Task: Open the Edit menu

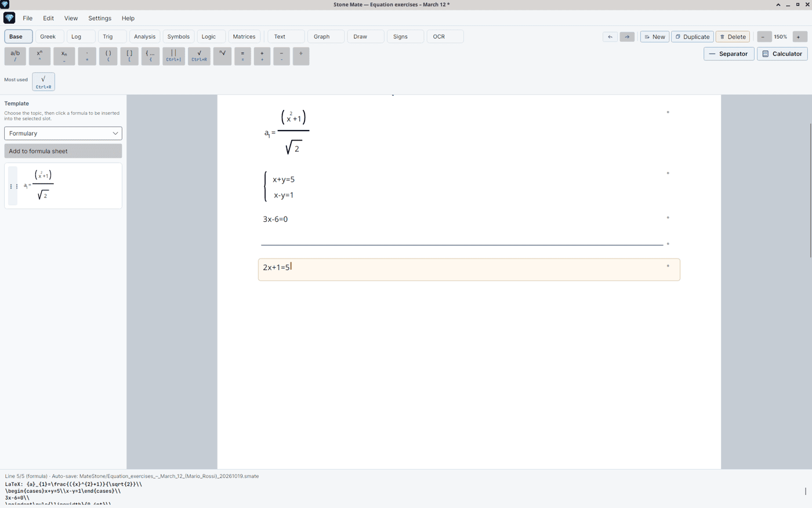Action: pos(48,18)
